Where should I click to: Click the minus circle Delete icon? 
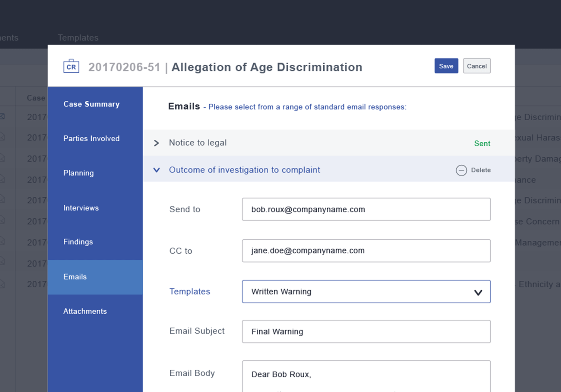click(461, 170)
